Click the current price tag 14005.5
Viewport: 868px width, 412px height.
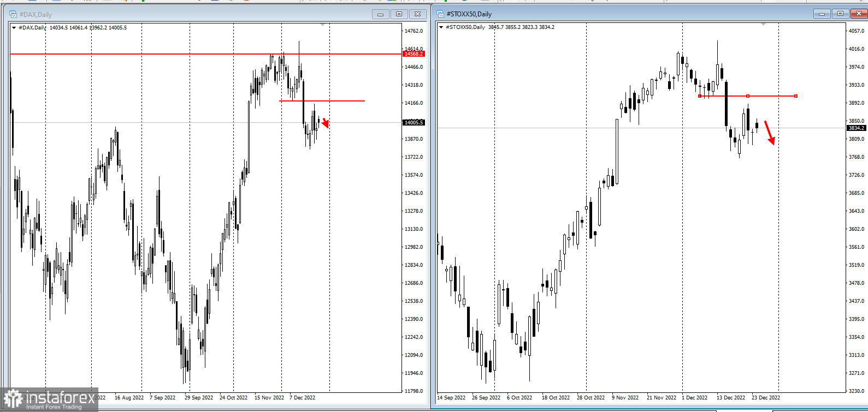[x=414, y=122]
